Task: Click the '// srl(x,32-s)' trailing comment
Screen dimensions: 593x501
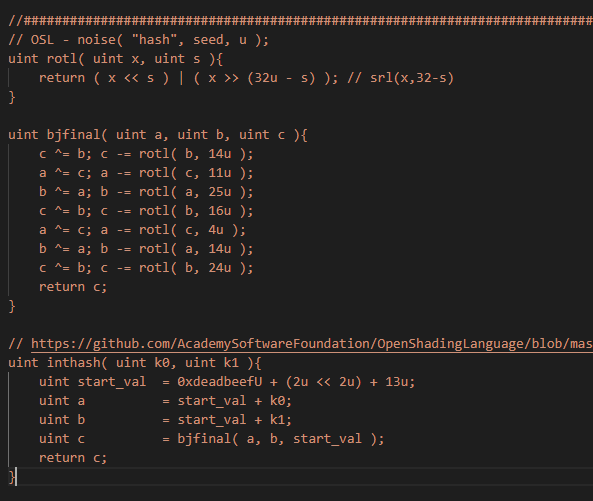Action: click(401, 78)
